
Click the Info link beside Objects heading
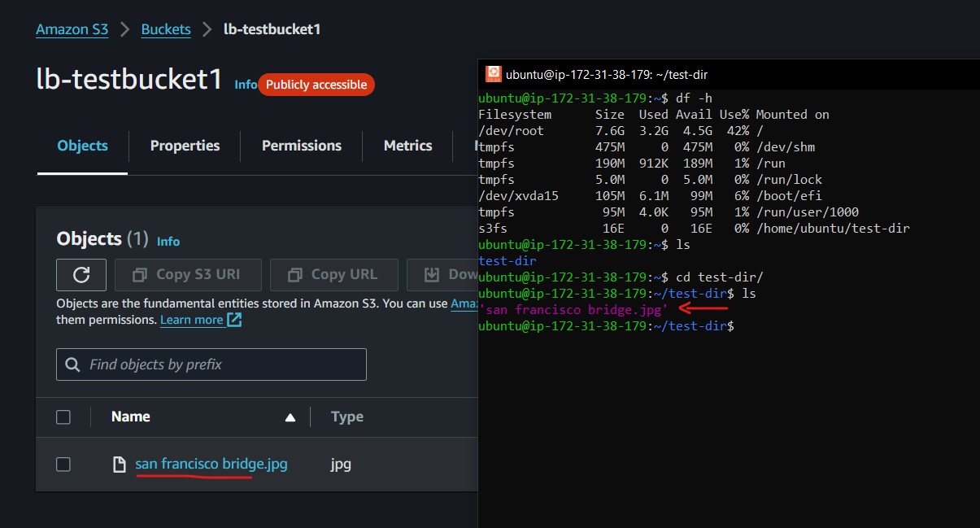(x=168, y=241)
